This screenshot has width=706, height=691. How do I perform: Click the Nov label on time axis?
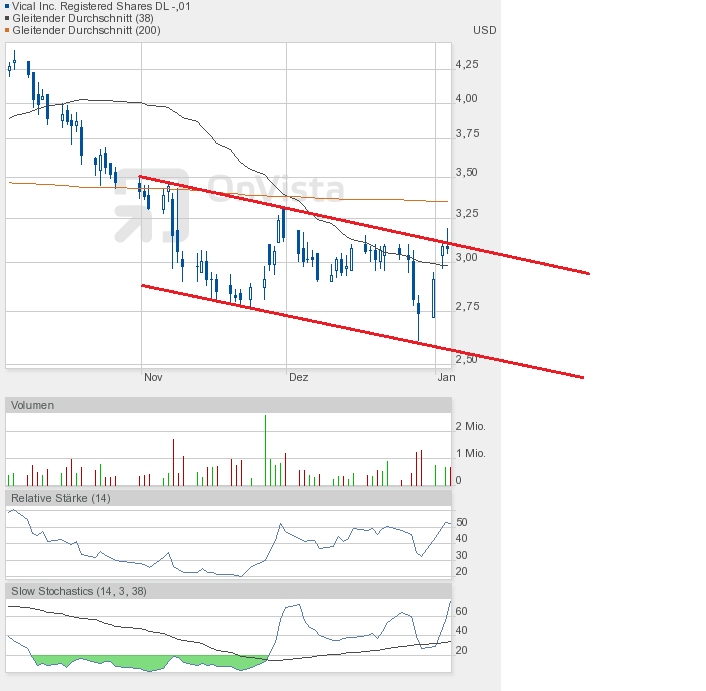(153, 377)
